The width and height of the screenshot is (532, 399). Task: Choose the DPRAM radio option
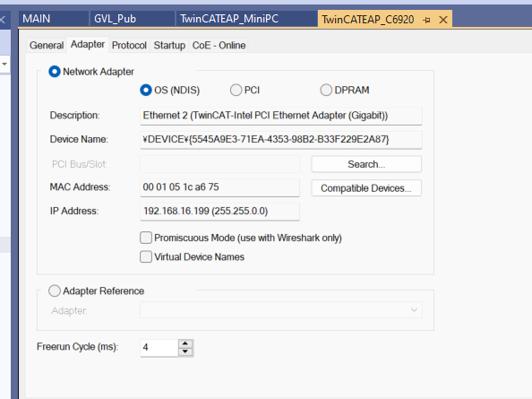326,90
